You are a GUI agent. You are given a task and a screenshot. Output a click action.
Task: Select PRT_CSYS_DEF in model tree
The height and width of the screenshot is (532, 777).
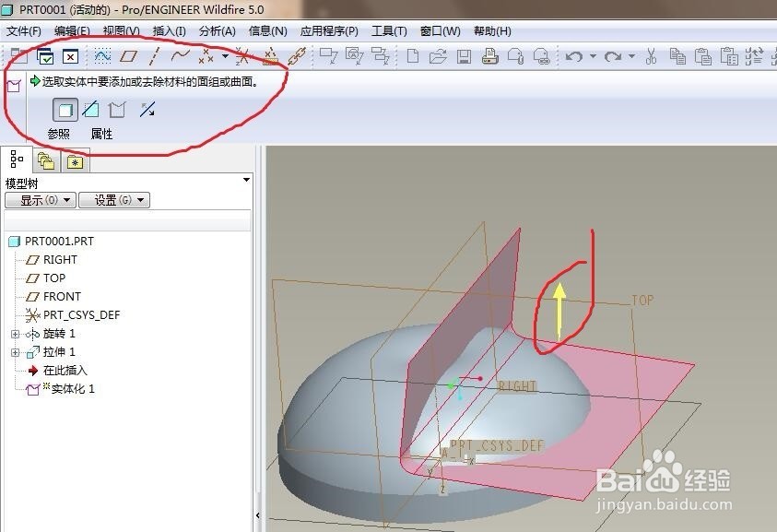point(73,315)
